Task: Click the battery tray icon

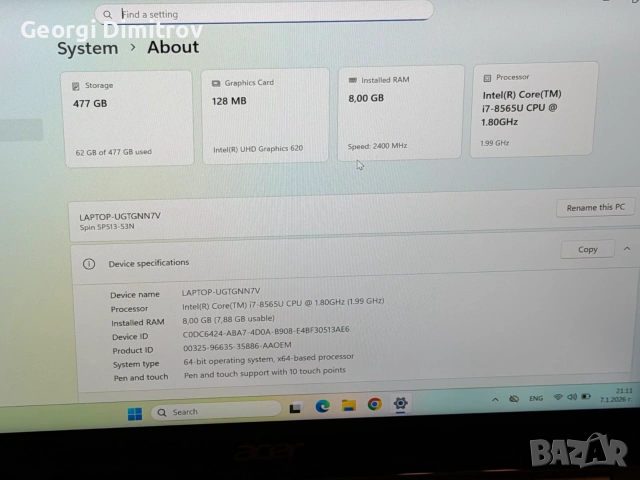Action: click(x=586, y=396)
